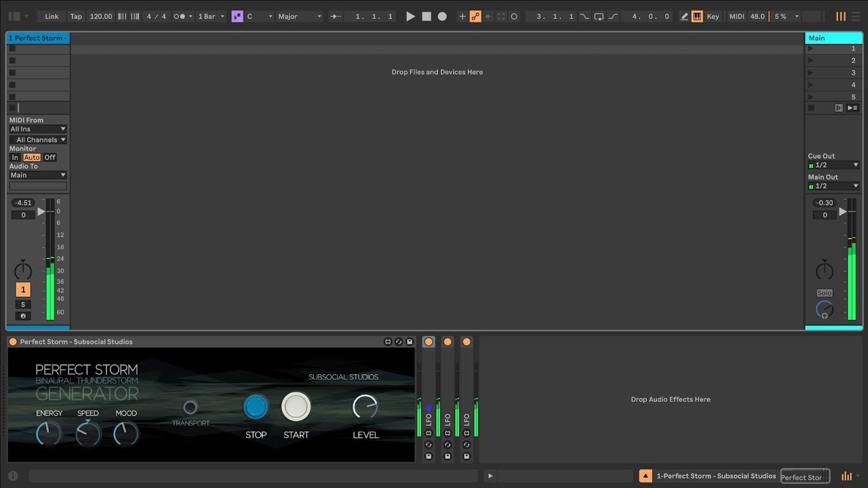This screenshot has height=488, width=868.
Task: Toggle the Automation Arm icon
Action: (x=475, y=16)
